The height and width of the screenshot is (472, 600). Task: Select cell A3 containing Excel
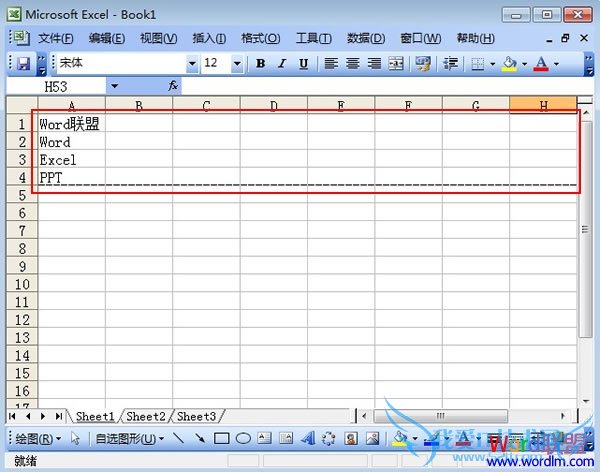(72, 160)
